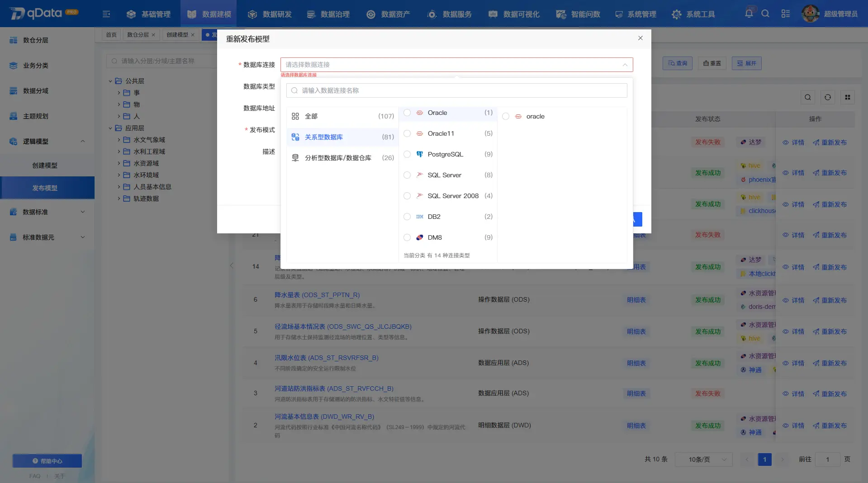Open 创建模型 in the sidebar
The width and height of the screenshot is (868, 483).
pyautogui.click(x=45, y=166)
